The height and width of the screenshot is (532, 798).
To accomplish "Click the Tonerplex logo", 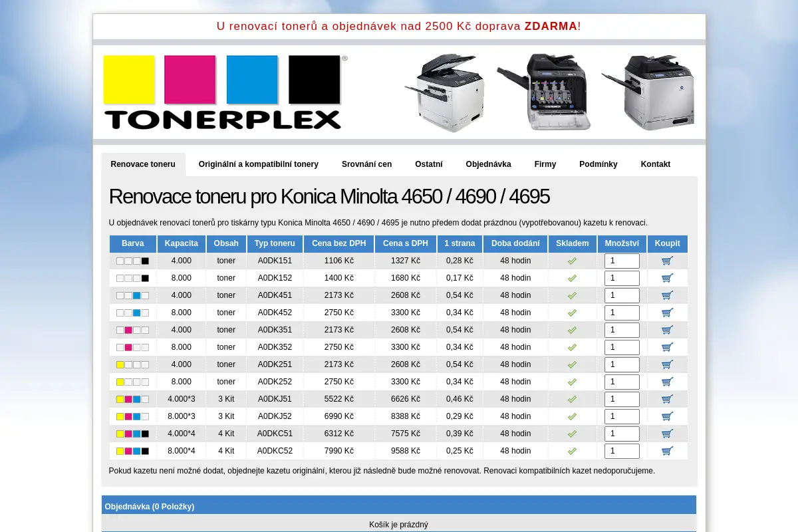I will pos(225,92).
